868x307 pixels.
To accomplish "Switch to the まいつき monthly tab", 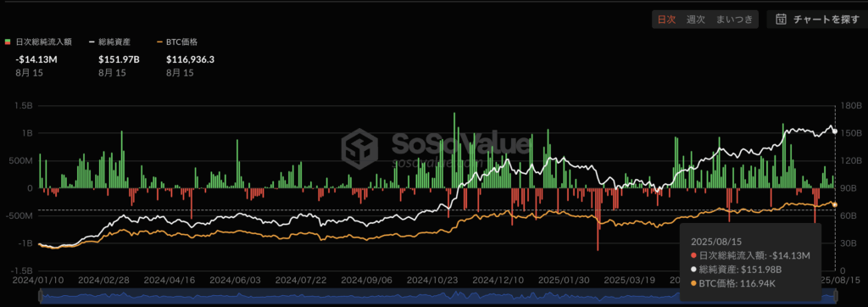I will point(735,20).
